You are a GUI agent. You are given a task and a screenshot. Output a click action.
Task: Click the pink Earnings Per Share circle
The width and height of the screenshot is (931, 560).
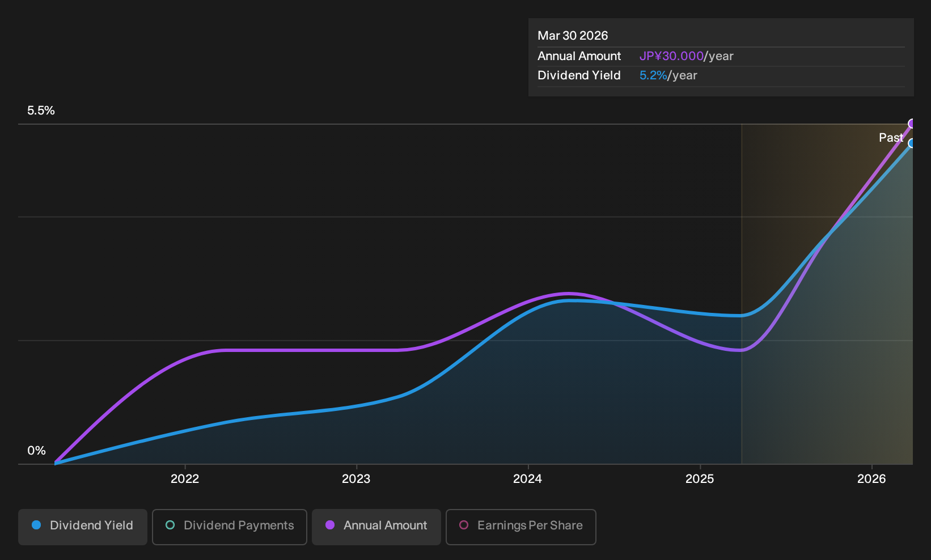464,525
